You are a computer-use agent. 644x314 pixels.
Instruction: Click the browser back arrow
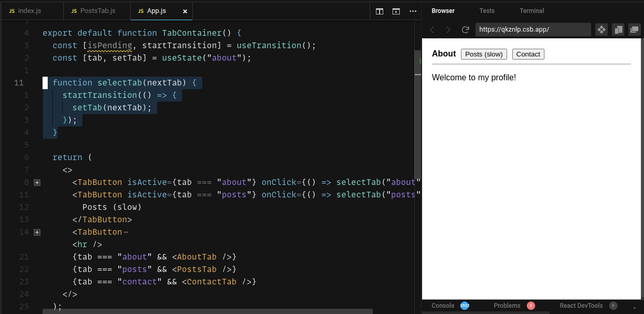(432, 30)
